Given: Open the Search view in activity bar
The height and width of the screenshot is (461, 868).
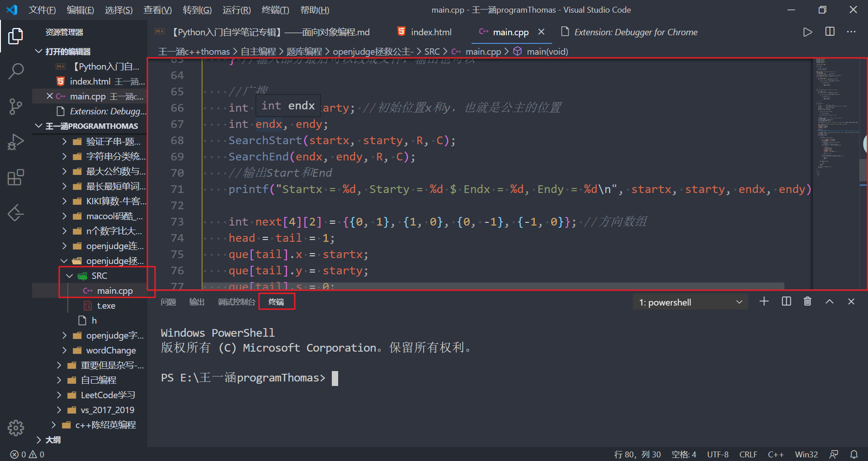Looking at the screenshot, I should click(x=16, y=71).
